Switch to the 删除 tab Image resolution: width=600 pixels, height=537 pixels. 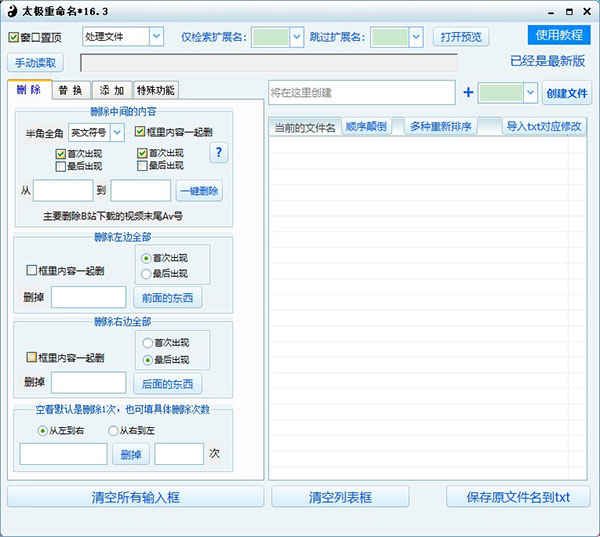29,90
